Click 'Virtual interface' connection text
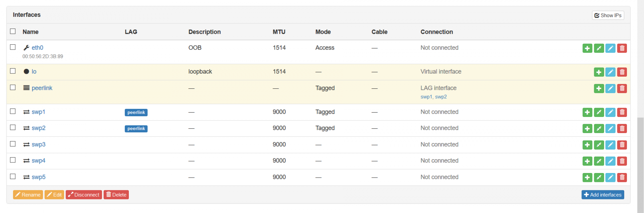The image size is (644, 213). [441, 71]
